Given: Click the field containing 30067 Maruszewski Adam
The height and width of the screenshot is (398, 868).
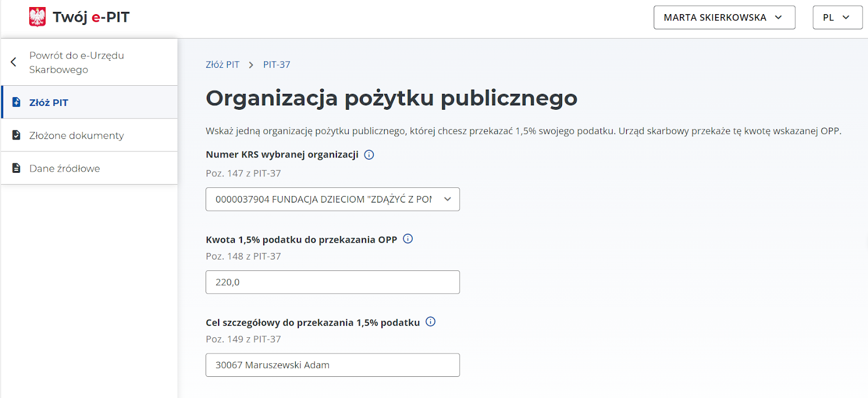Looking at the screenshot, I should pyautogui.click(x=333, y=365).
